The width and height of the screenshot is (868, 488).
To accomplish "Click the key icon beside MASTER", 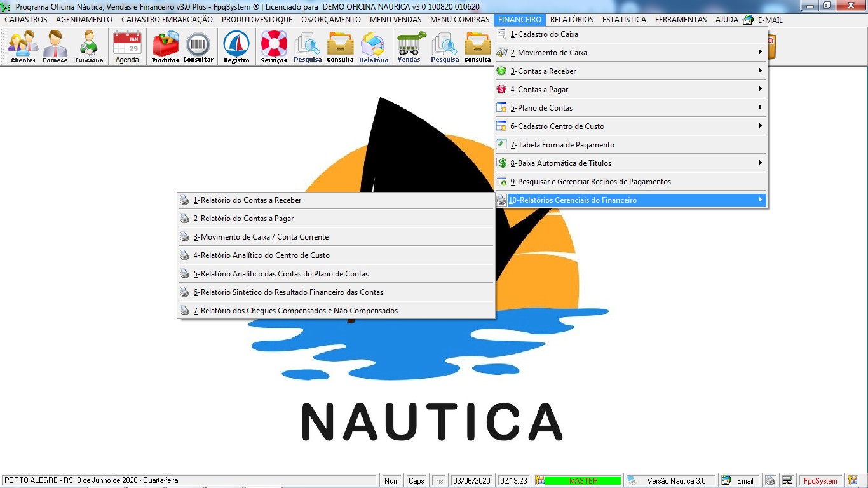I will [x=539, y=480].
